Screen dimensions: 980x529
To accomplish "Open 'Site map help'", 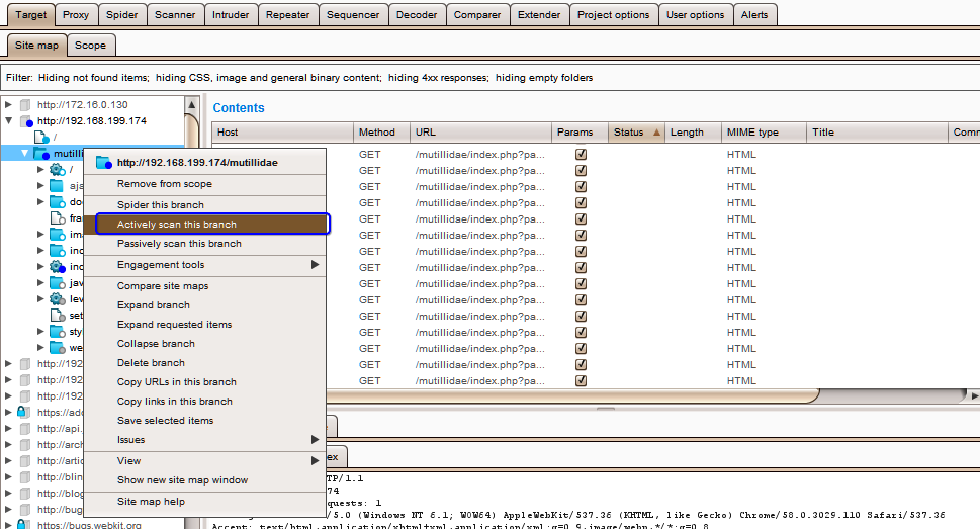I will [205, 502].
